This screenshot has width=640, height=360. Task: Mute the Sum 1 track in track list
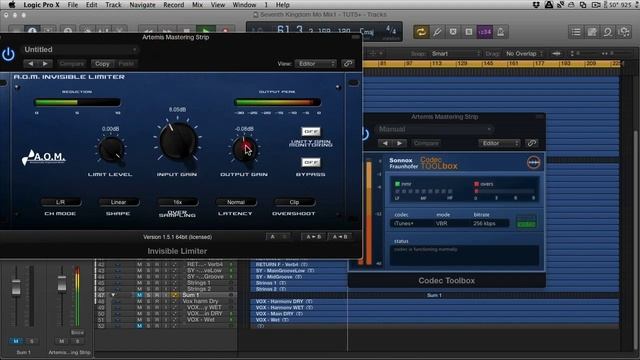(140, 295)
